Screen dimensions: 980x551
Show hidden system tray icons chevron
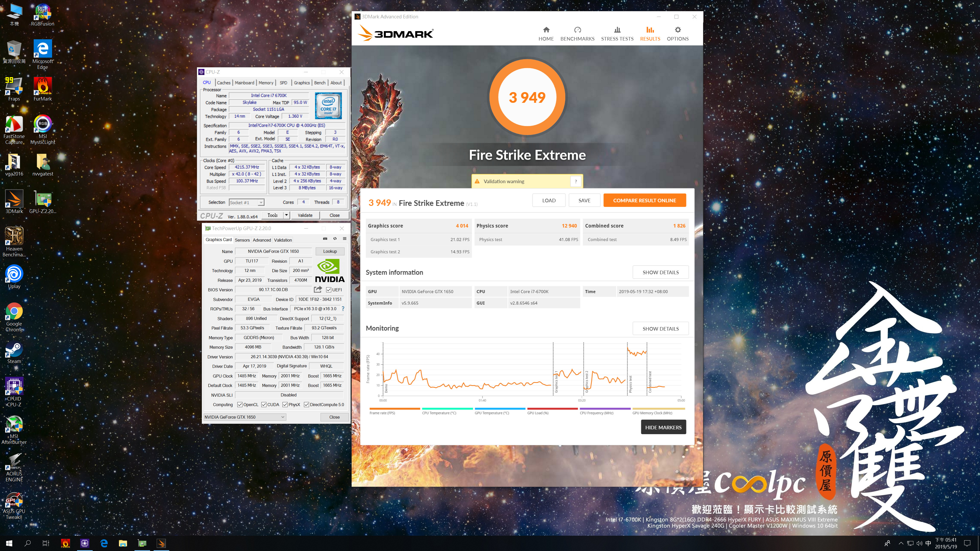[901, 543]
